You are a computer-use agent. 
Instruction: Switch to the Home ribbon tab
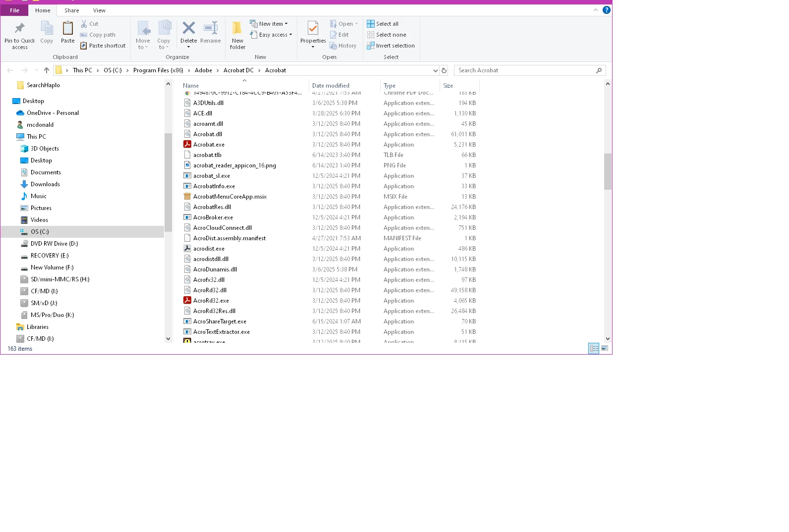tap(43, 10)
